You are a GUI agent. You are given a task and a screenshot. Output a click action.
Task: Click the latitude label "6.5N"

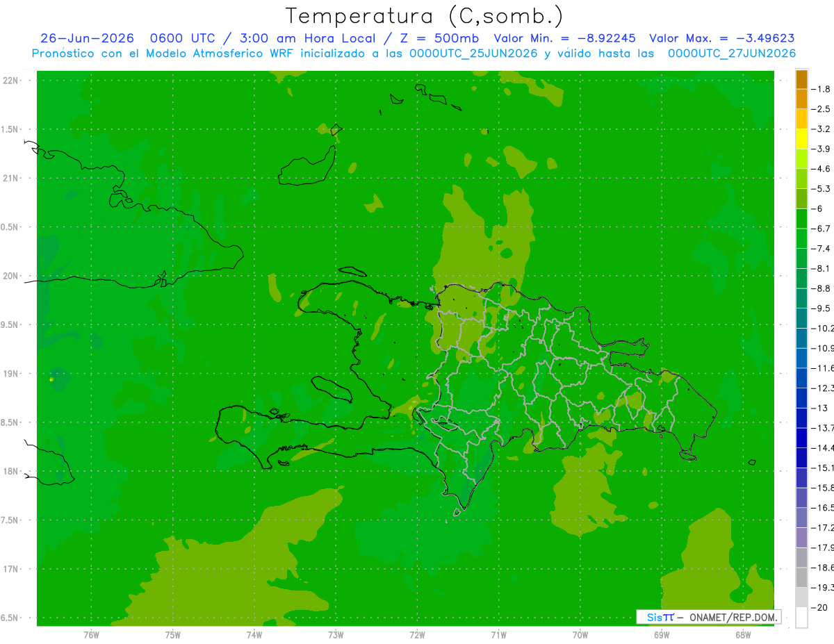10,618
